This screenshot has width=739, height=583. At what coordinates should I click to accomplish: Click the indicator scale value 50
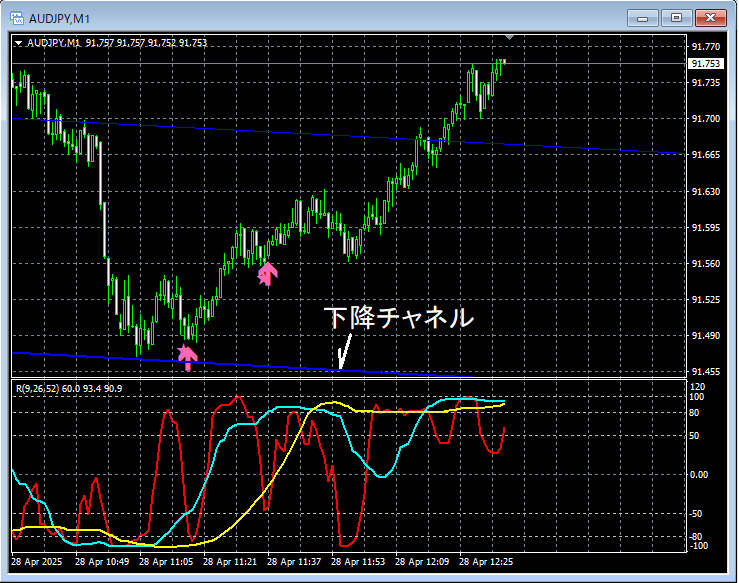[x=694, y=435]
